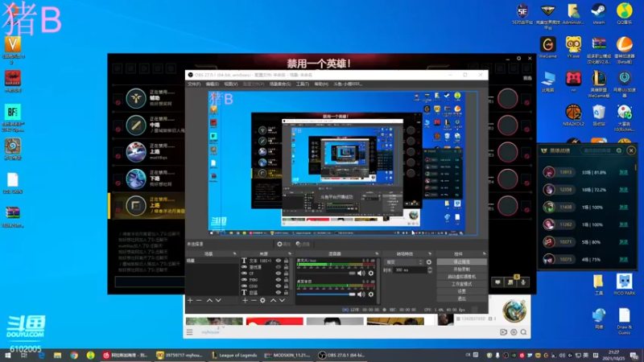Click the 设置 settings button in OBS controls
The height and width of the screenshot is (362, 644).
[461, 291]
